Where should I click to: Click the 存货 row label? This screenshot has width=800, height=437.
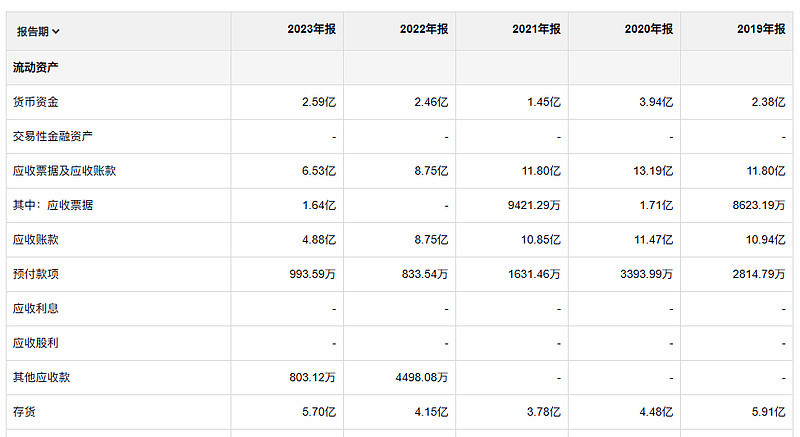23,412
